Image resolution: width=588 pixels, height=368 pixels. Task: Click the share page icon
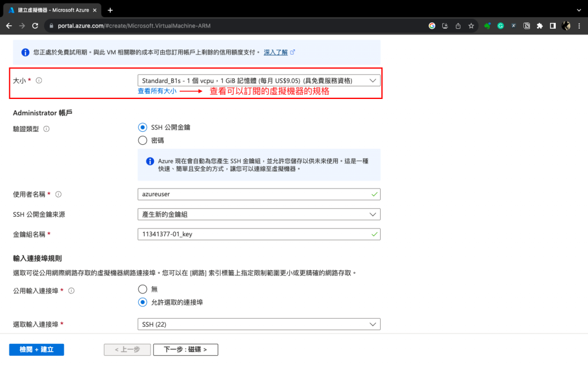(458, 26)
